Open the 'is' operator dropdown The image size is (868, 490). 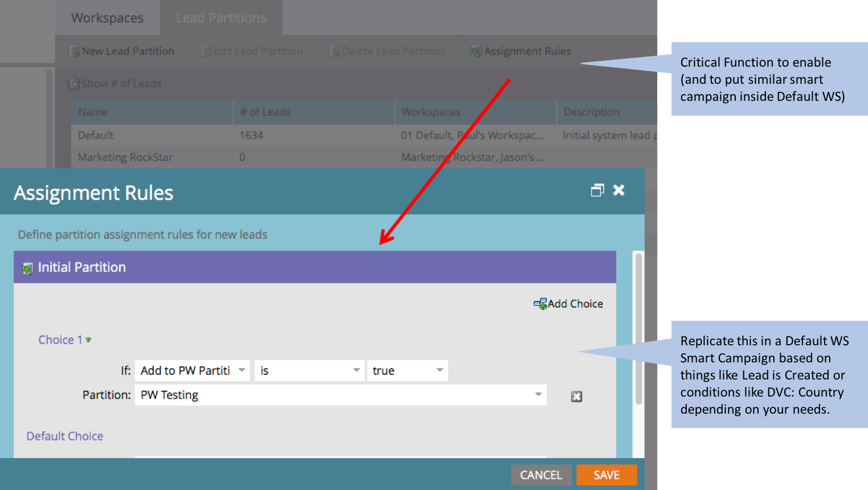(356, 370)
